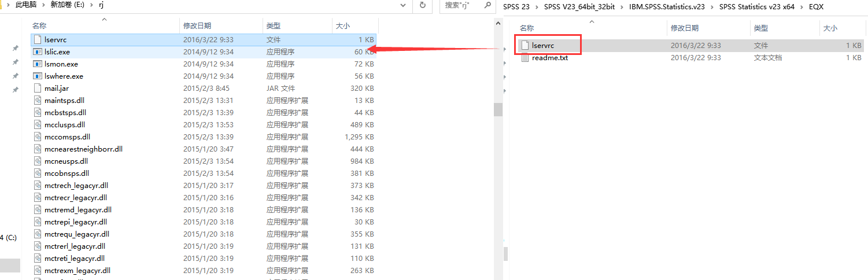Expand the SPSS 23 breadcrumb chevron in right window

tap(537, 7)
